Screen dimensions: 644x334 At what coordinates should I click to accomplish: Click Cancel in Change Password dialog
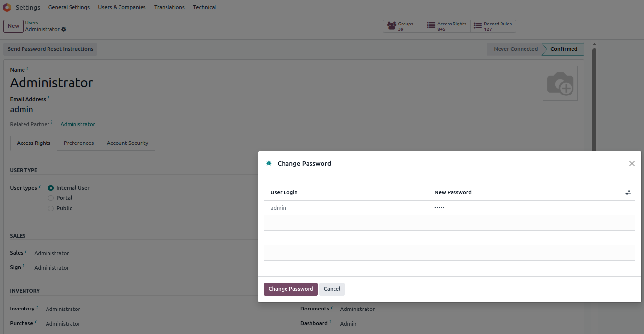tap(332, 289)
